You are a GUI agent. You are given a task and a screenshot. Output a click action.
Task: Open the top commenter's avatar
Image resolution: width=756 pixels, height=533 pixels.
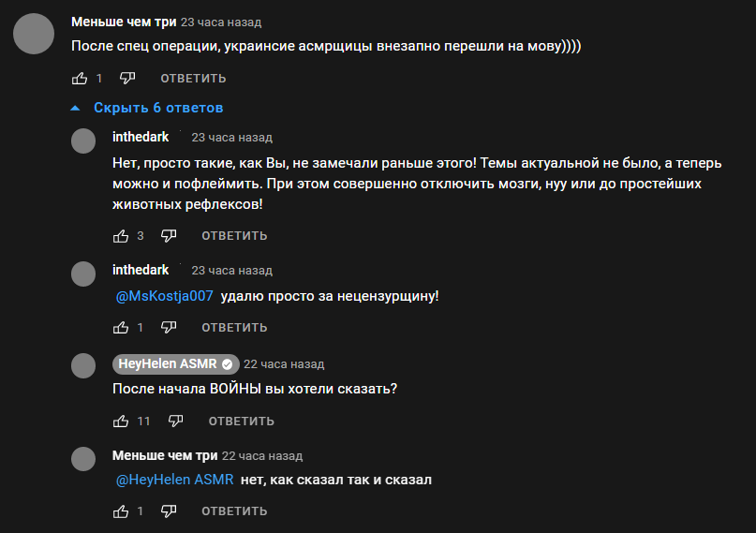pos(34,34)
